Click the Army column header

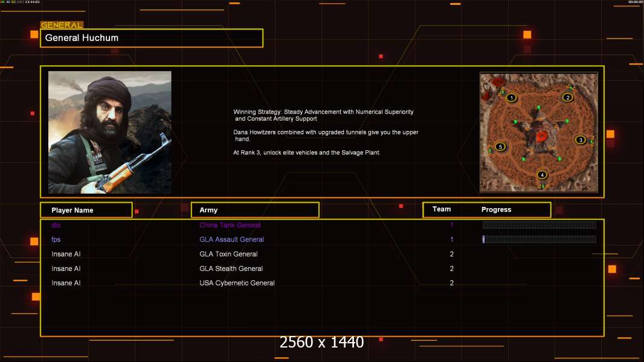[x=255, y=210]
